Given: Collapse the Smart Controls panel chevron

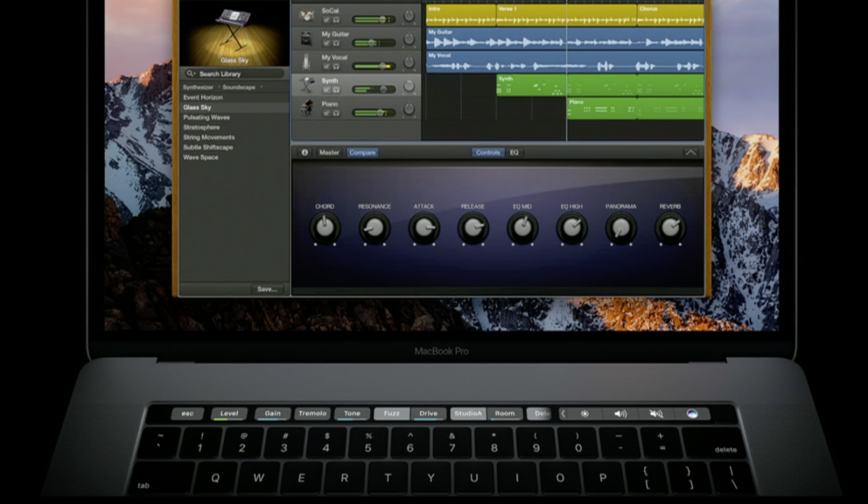Looking at the screenshot, I should pos(691,152).
